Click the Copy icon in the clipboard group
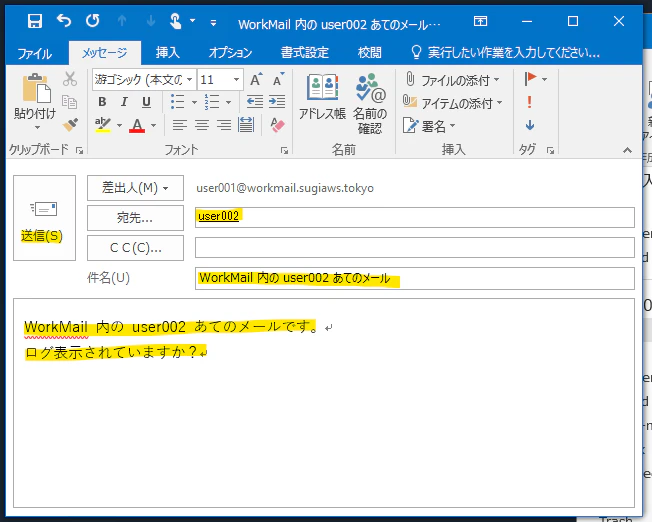652x522 pixels. [69, 101]
